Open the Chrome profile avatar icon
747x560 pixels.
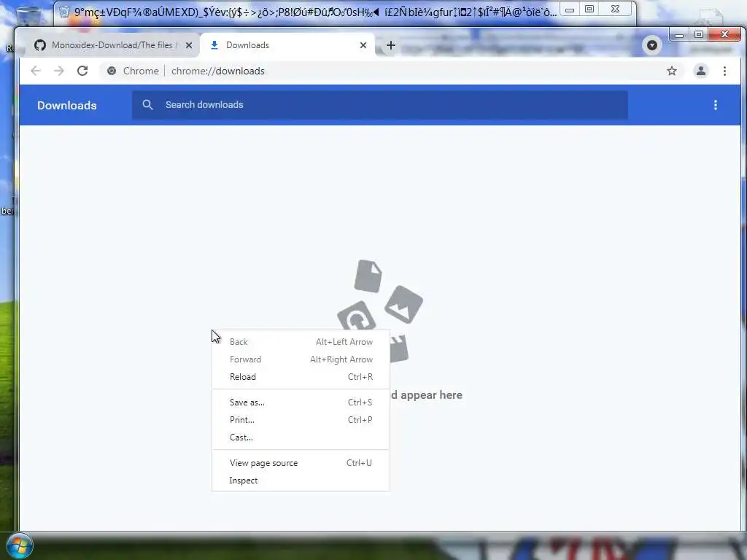coord(701,71)
